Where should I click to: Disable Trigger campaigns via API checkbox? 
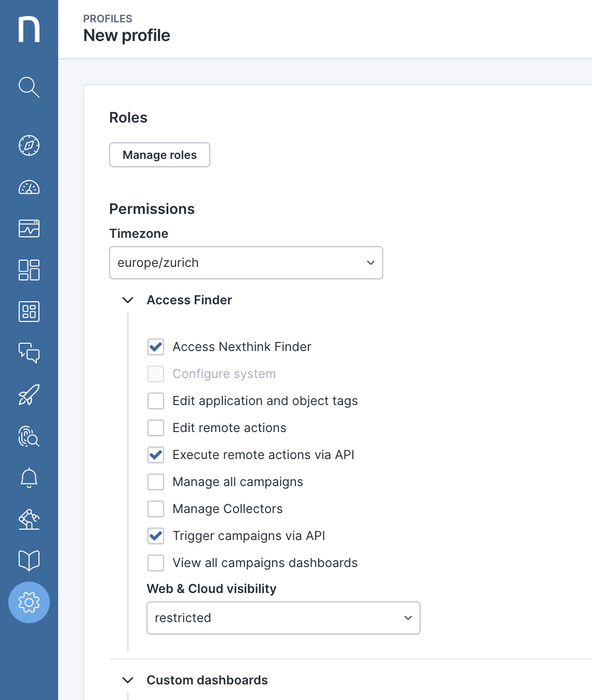pyautogui.click(x=156, y=536)
